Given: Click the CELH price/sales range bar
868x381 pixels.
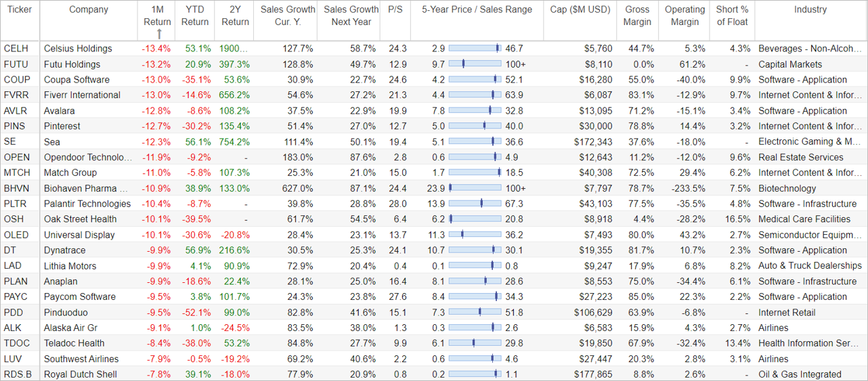Looking at the screenshot, I should pyautogui.click(x=475, y=49).
